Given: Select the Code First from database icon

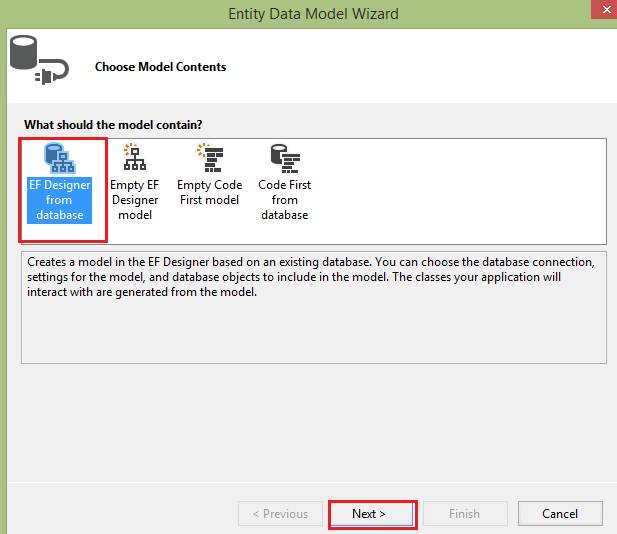Looking at the screenshot, I should click(285, 158).
